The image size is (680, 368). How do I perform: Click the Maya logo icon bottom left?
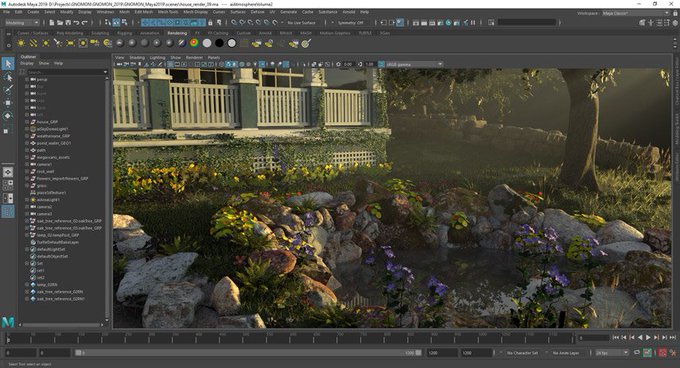click(8, 322)
